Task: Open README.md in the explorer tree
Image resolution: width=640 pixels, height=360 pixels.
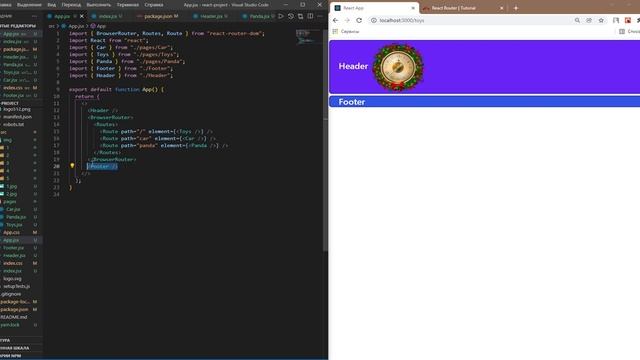Action: pyautogui.click(x=14, y=317)
